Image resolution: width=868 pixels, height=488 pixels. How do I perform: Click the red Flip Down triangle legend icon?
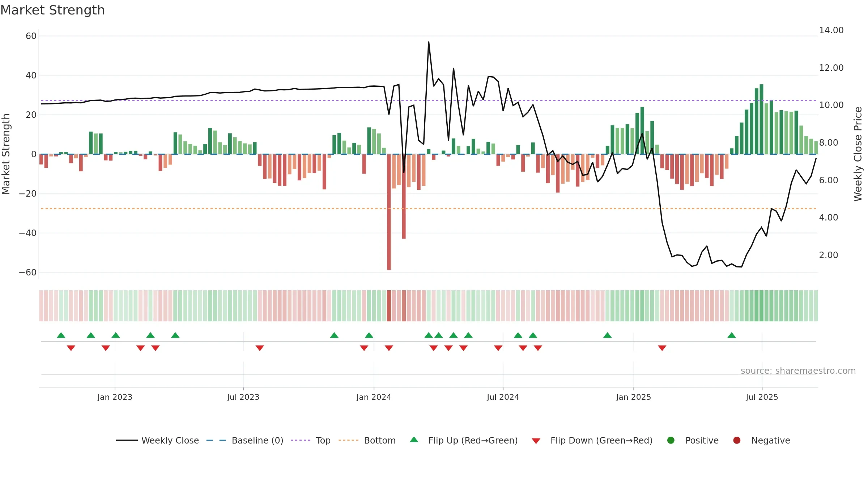536,441
